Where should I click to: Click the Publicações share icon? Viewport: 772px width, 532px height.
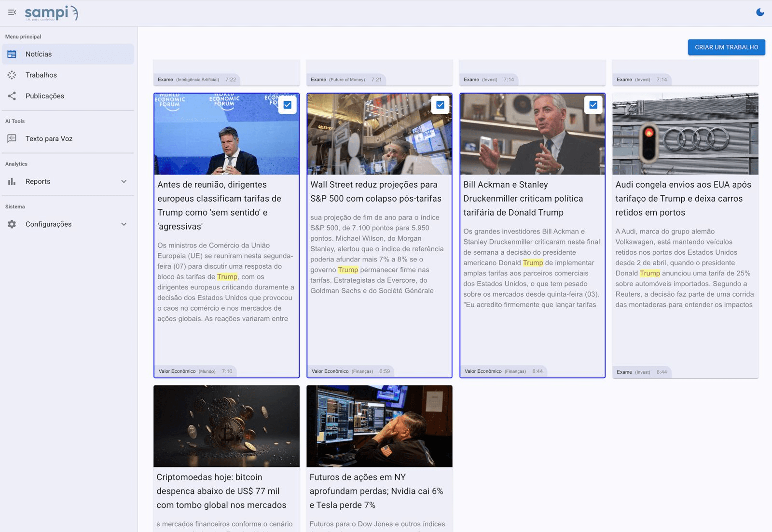(12, 96)
